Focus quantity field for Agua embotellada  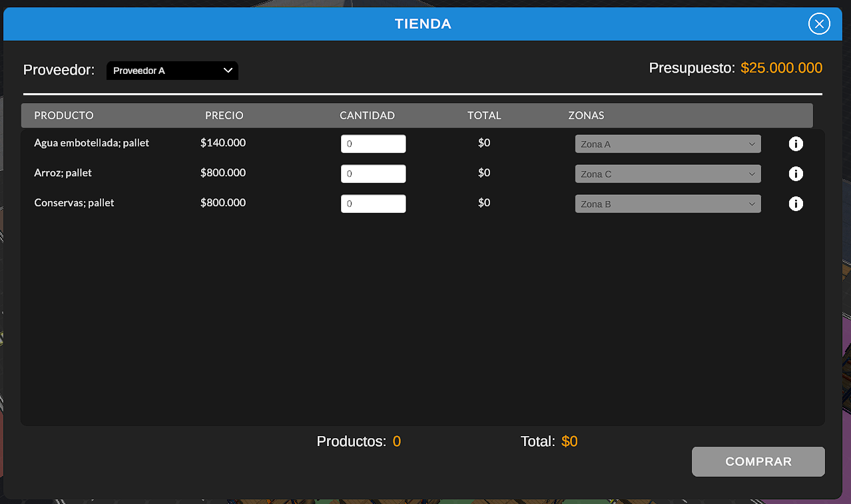(374, 144)
